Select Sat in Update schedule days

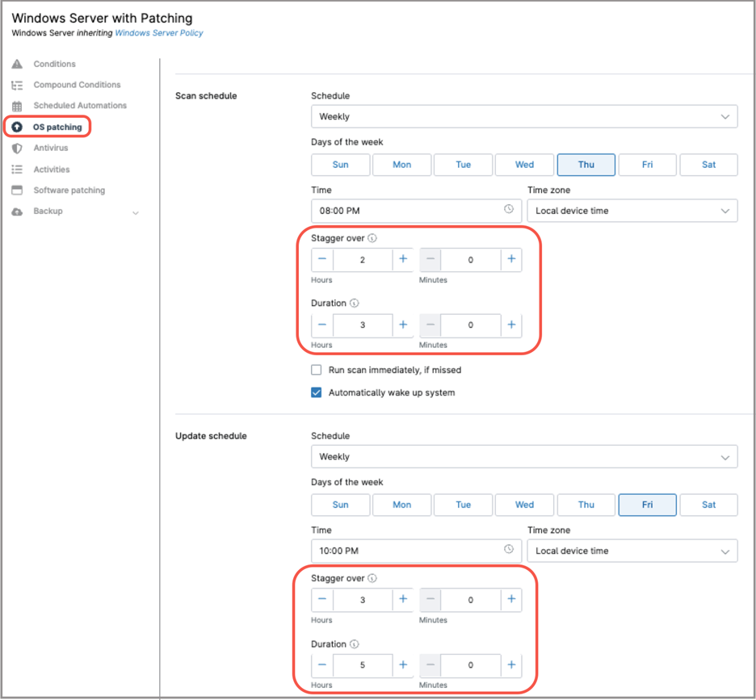pyautogui.click(x=708, y=505)
